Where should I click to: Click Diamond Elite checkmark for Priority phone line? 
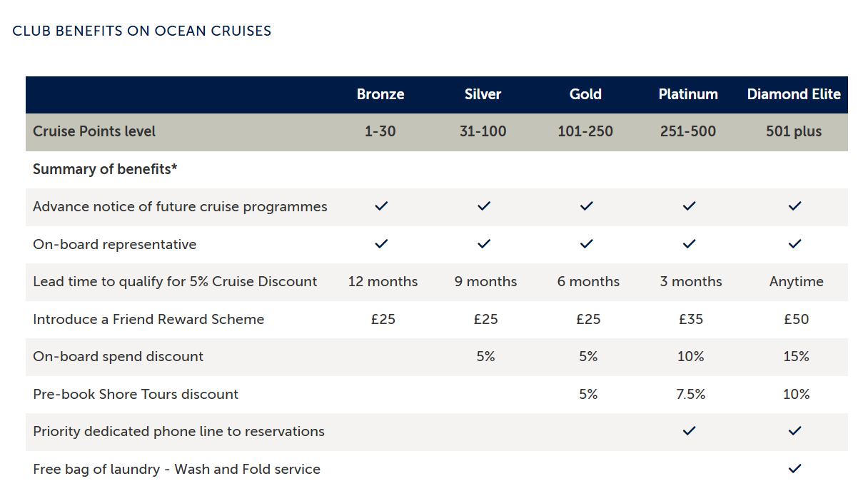pos(794,431)
